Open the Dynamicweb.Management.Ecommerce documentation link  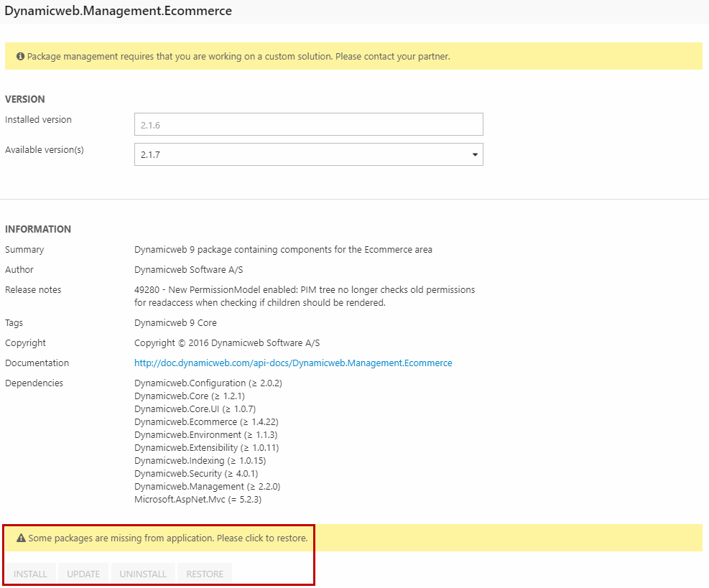(293, 363)
